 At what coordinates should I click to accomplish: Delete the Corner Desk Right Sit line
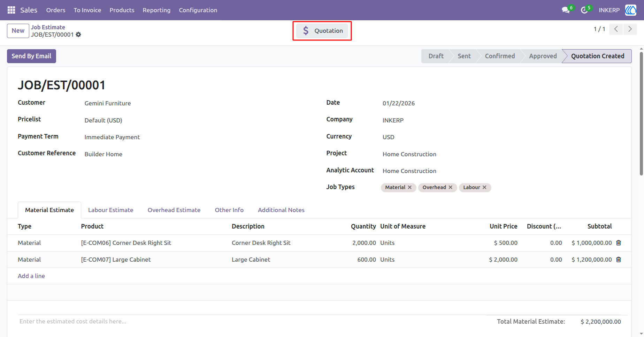(x=619, y=243)
